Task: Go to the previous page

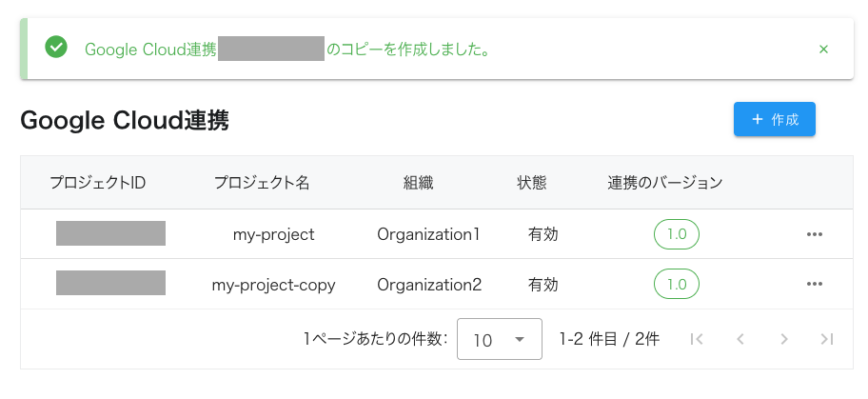Action: click(x=740, y=339)
